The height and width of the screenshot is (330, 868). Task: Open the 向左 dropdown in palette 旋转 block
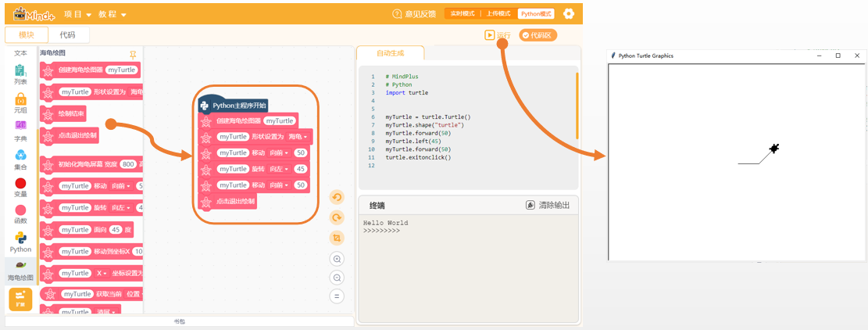(x=120, y=208)
